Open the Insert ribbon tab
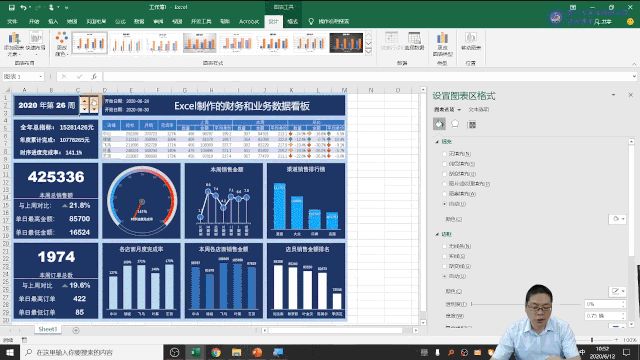 click(x=53, y=21)
